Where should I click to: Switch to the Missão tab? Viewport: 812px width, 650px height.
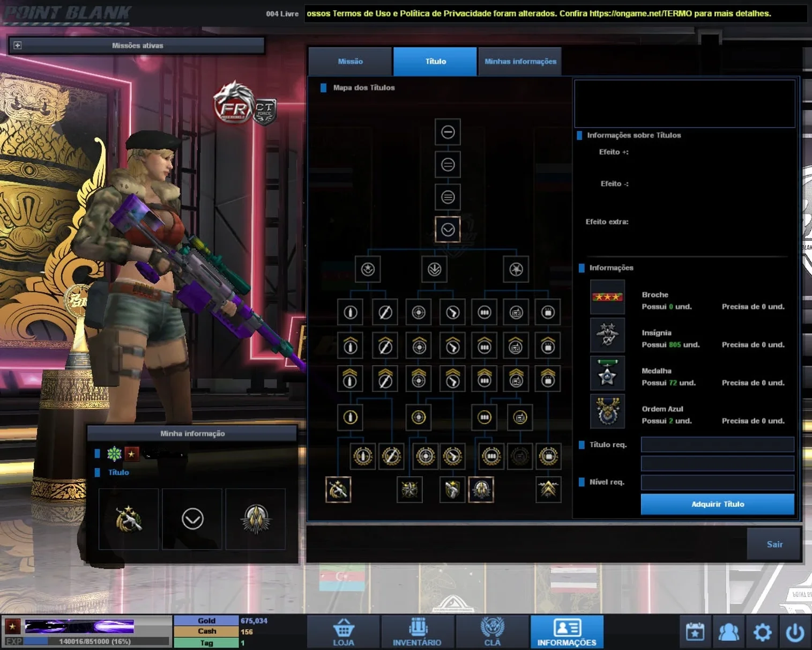tap(350, 61)
